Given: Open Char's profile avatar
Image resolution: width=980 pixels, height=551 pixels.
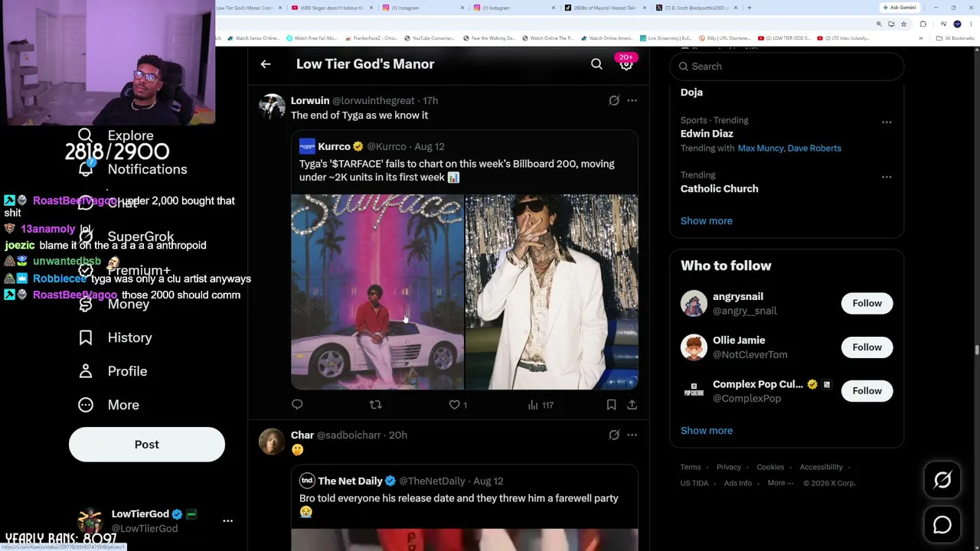Looking at the screenshot, I should [272, 442].
